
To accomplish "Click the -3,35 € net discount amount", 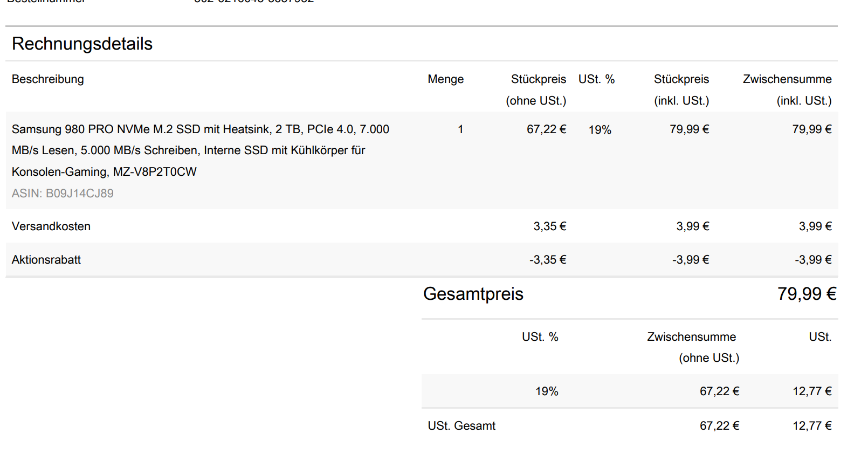I will pos(547,260).
